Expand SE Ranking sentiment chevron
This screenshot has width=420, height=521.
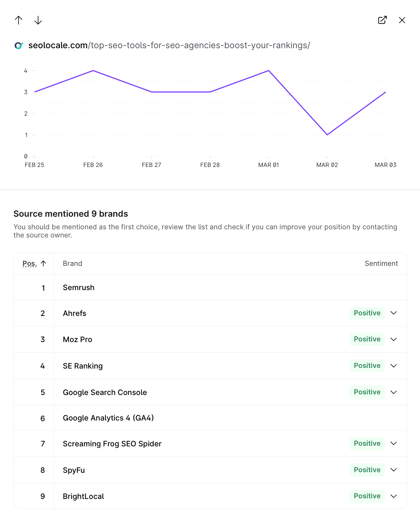pos(394,366)
